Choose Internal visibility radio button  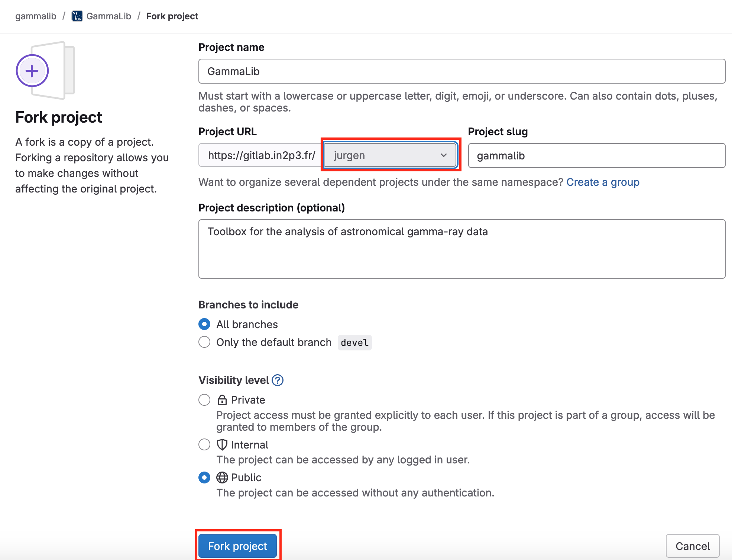204,445
